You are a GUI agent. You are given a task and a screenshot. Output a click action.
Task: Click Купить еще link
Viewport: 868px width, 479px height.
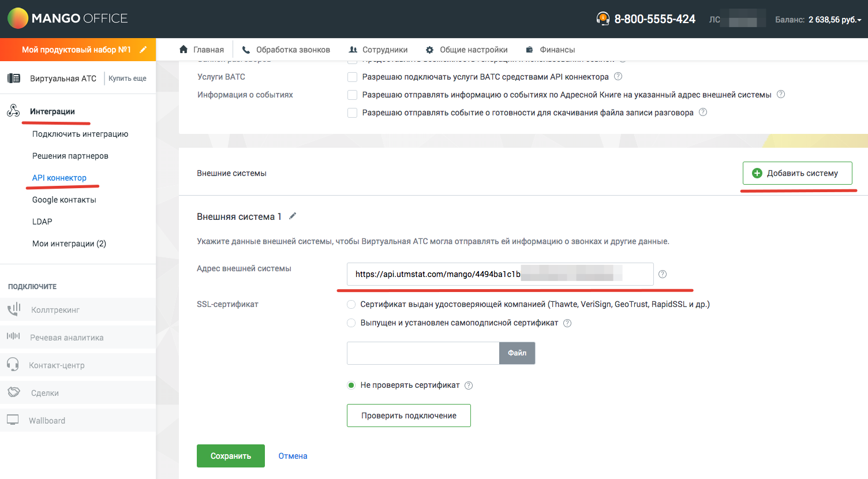coord(128,78)
